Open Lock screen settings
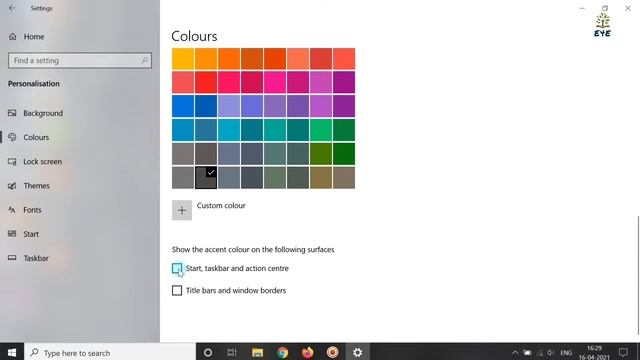Image resolution: width=640 pixels, height=360 pixels. (42, 161)
